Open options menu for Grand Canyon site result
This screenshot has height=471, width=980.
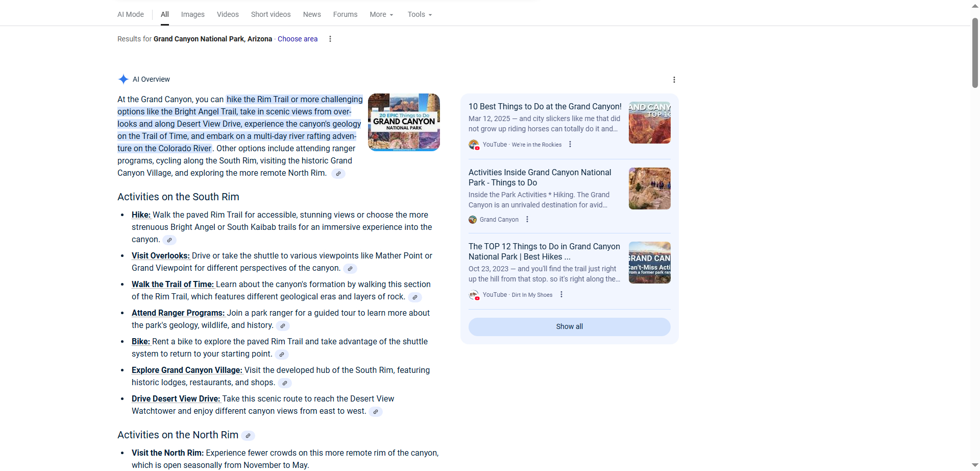[x=527, y=220]
